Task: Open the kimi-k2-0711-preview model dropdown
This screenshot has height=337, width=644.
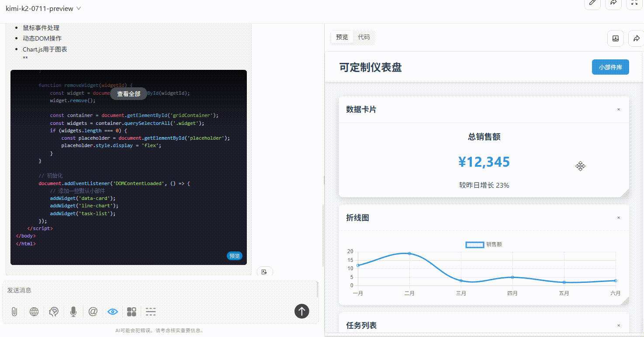Action: [x=43, y=8]
